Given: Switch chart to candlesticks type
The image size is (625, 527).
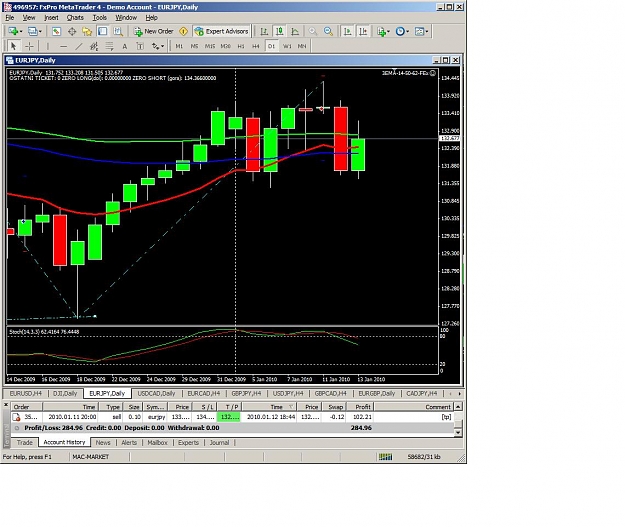Looking at the screenshot, I should coord(279,31).
